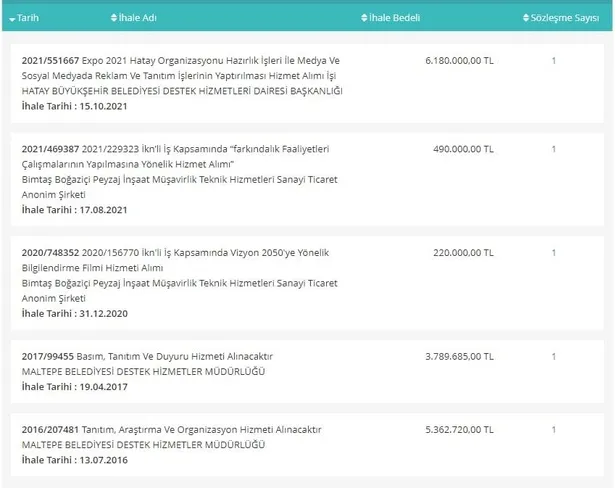Click the tender date 13.07.2016 line

[x=75, y=460]
